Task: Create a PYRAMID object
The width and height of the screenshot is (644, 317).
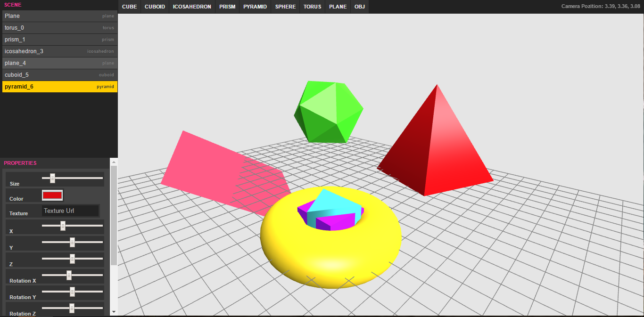Action: pyautogui.click(x=255, y=7)
